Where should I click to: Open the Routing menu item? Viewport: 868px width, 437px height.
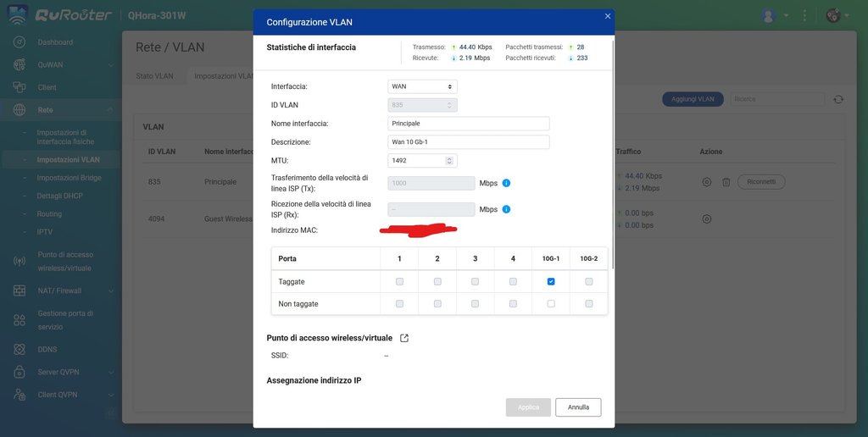[x=49, y=213]
